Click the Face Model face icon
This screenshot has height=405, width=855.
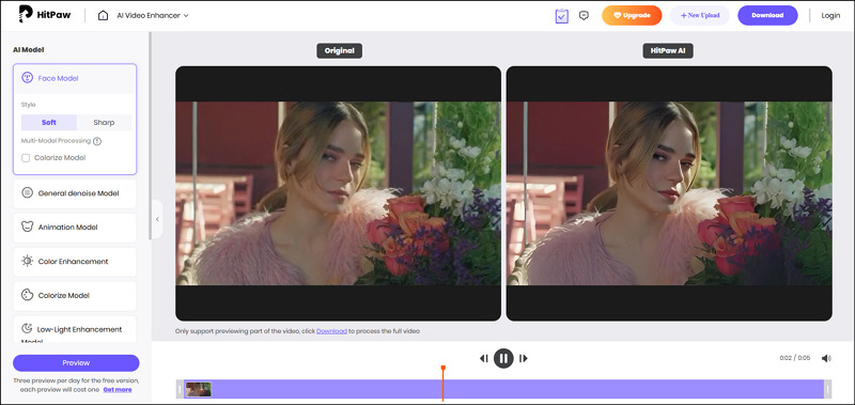[27, 78]
